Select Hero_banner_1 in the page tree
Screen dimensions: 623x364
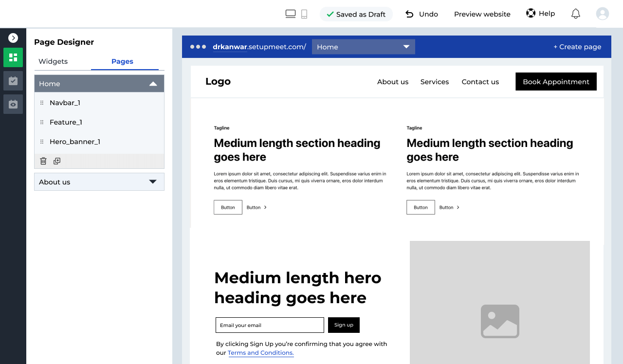click(75, 142)
